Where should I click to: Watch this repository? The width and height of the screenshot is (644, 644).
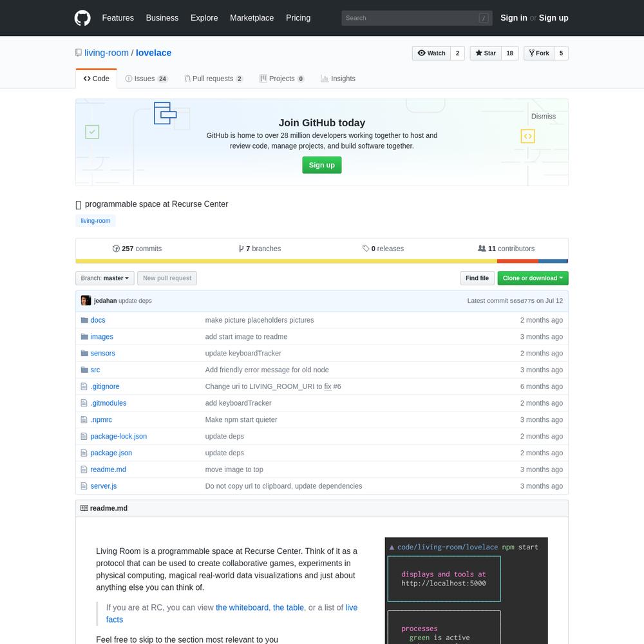431,53
